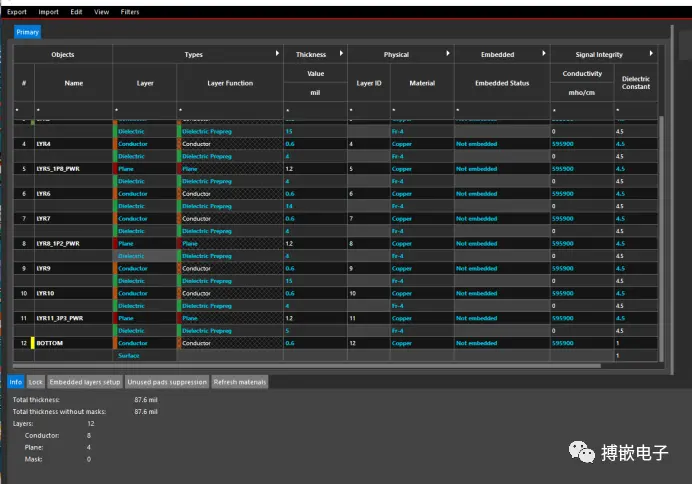This screenshot has width=692, height=484.
Task: Expand the Embedded column group arrow
Action: click(544, 53)
